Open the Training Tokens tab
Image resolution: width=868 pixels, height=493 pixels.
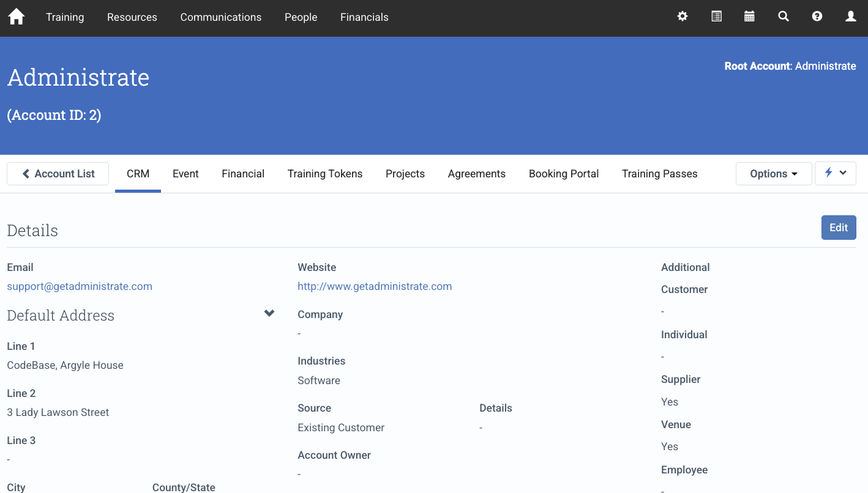325,174
